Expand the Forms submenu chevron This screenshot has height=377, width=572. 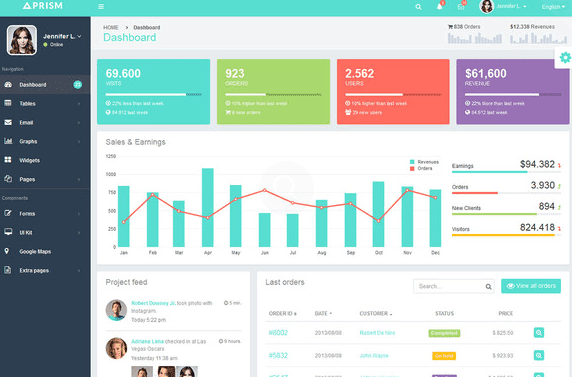(79, 213)
